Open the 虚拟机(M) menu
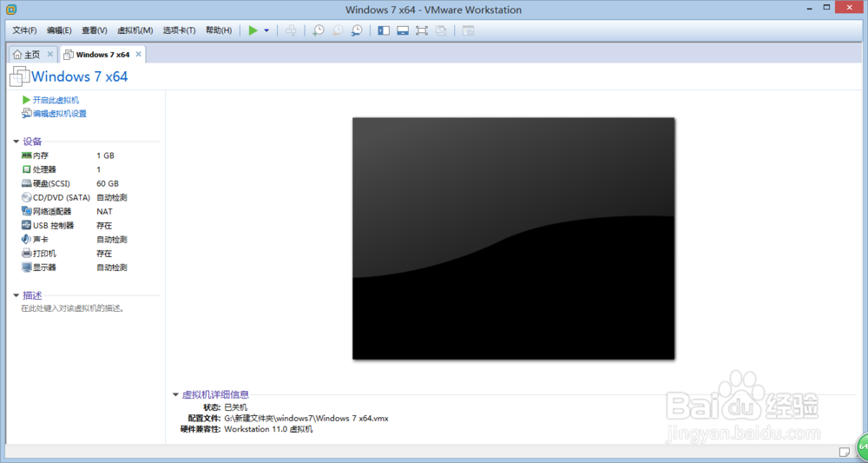Image resolution: width=868 pixels, height=463 pixels. click(135, 30)
